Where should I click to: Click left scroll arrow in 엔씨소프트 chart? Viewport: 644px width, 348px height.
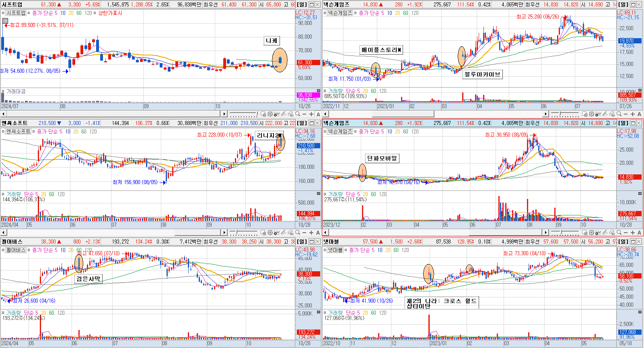[3, 233]
